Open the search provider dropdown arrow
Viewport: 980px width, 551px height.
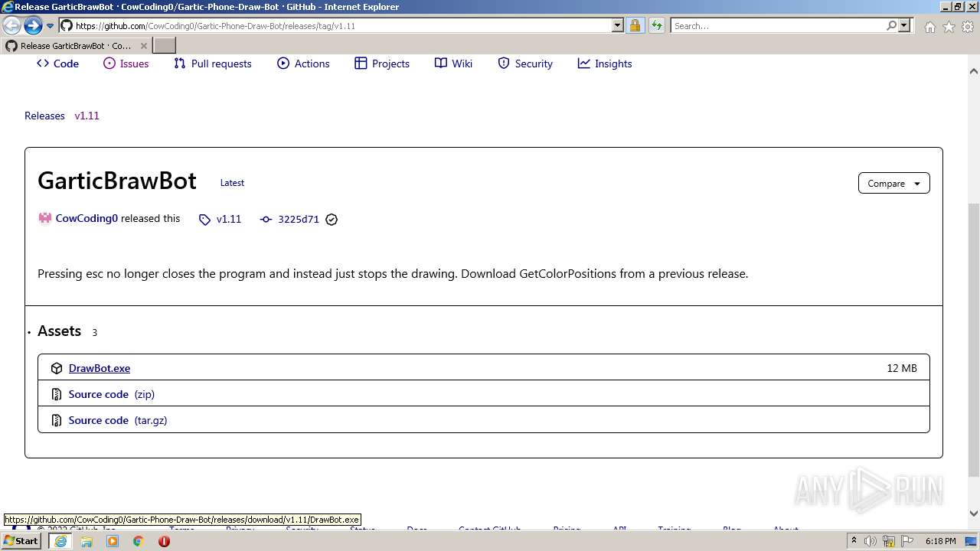click(x=904, y=26)
